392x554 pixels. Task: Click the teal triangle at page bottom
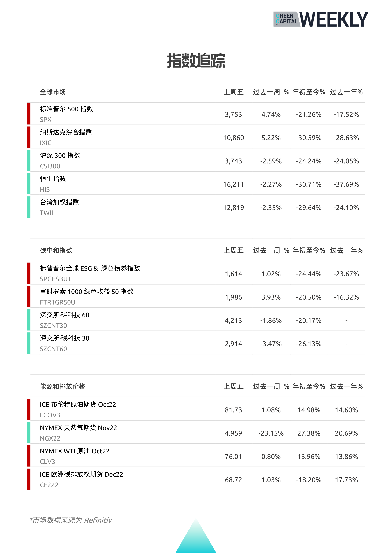click(196, 536)
